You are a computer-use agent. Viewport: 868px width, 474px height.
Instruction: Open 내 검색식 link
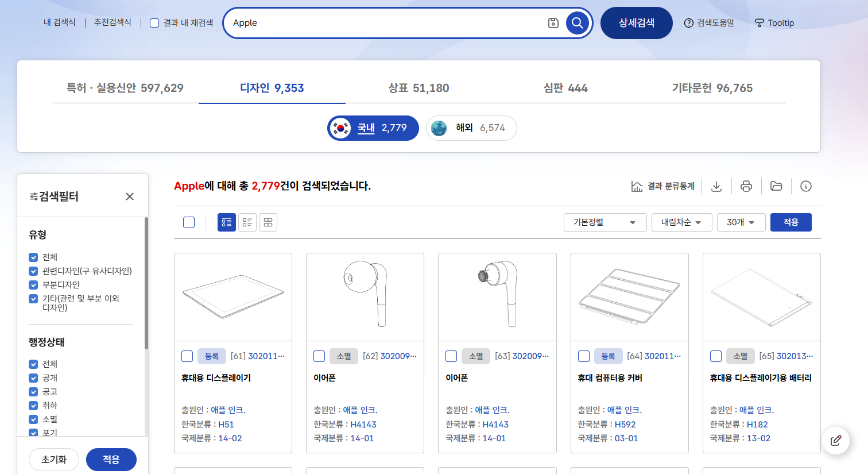pyautogui.click(x=60, y=22)
